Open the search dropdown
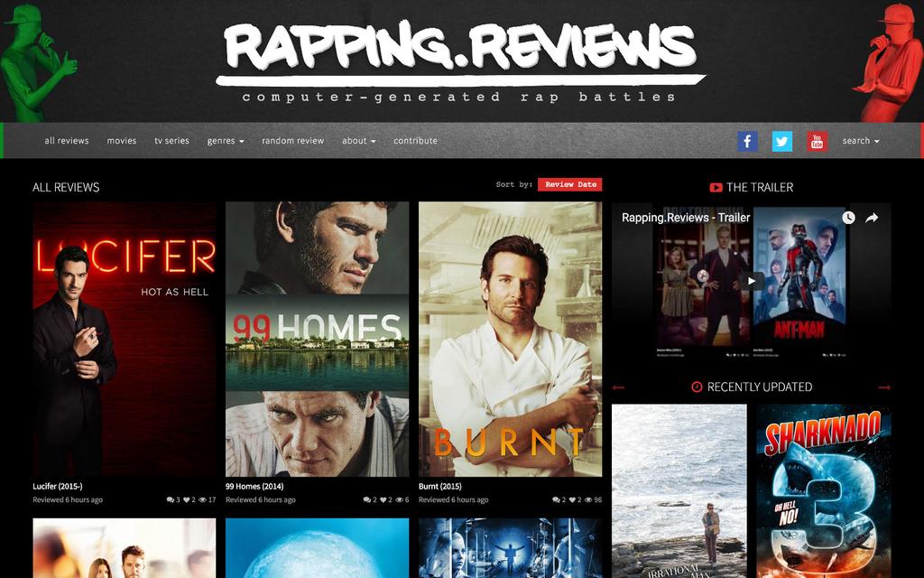 (860, 141)
